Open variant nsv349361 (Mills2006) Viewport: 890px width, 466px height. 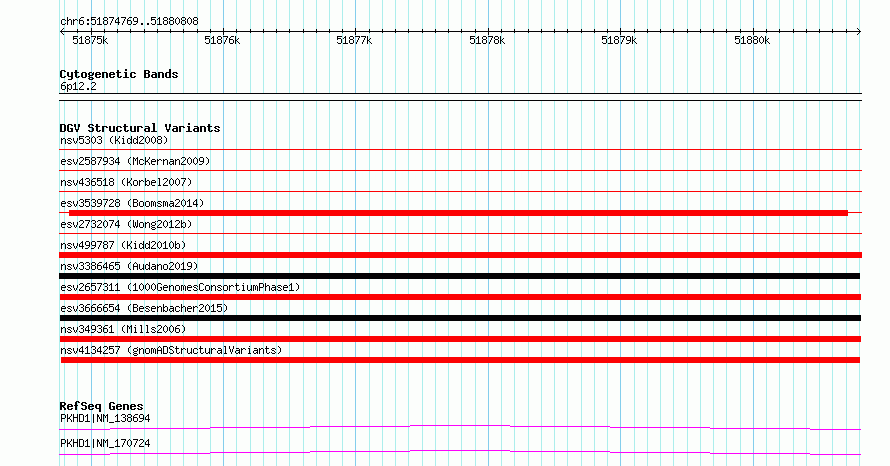click(x=123, y=329)
